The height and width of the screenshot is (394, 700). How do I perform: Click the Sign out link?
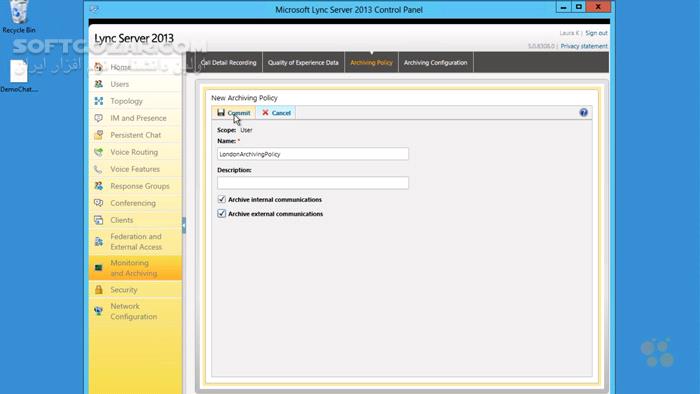pos(596,33)
